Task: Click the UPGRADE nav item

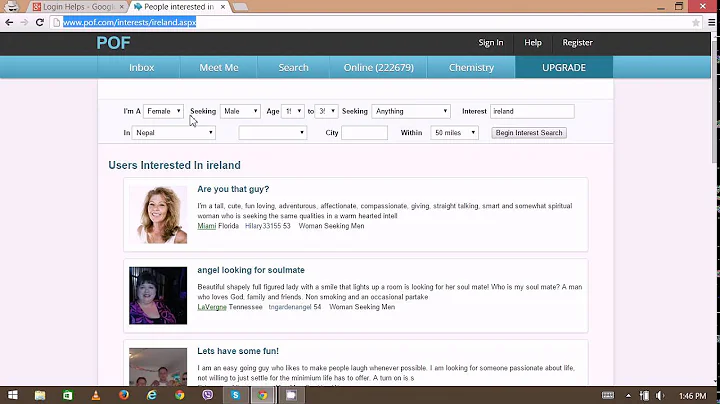Action: point(564,67)
